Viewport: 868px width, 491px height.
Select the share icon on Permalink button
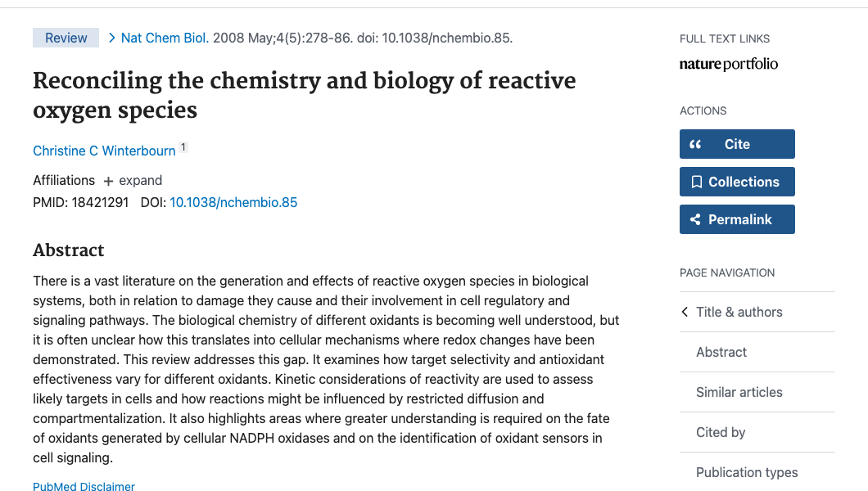695,219
